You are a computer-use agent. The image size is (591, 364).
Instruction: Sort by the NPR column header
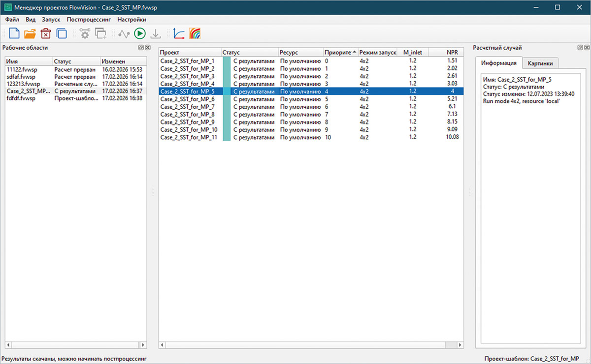(446, 52)
